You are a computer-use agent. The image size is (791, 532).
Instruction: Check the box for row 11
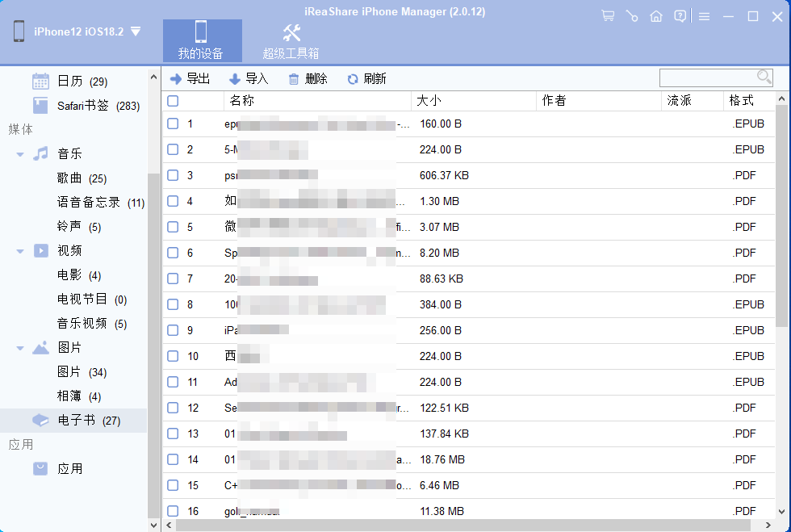click(173, 382)
